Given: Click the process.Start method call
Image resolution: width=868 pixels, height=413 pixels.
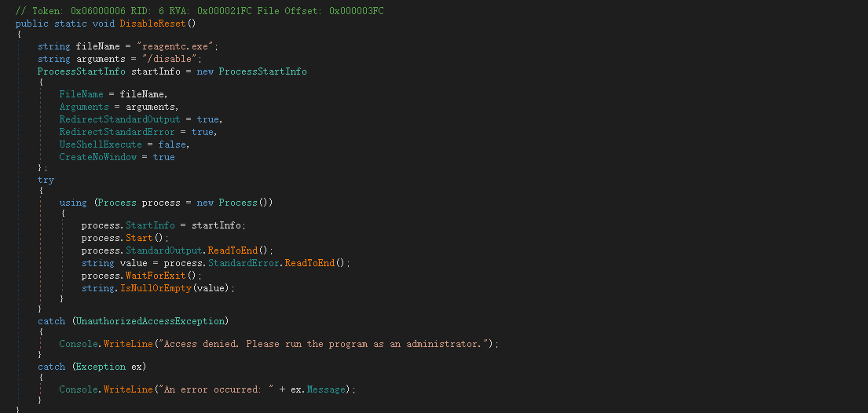Looking at the screenshot, I should 139,238.
